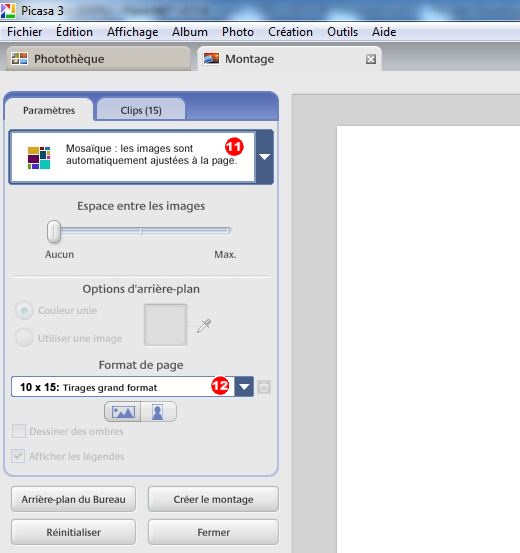Click the Mosaïque collage style icon

click(x=39, y=158)
